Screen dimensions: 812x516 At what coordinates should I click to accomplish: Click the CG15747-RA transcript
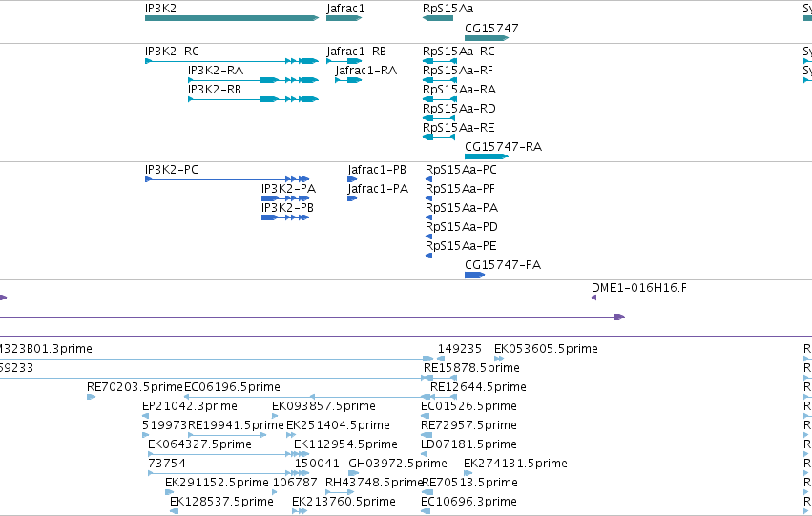pyautogui.click(x=487, y=156)
